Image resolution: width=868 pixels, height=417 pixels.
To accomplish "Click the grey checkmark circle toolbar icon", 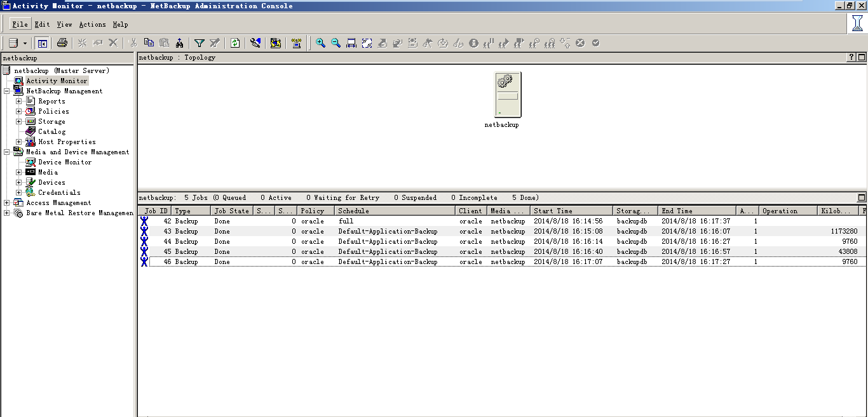I will click(595, 43).
